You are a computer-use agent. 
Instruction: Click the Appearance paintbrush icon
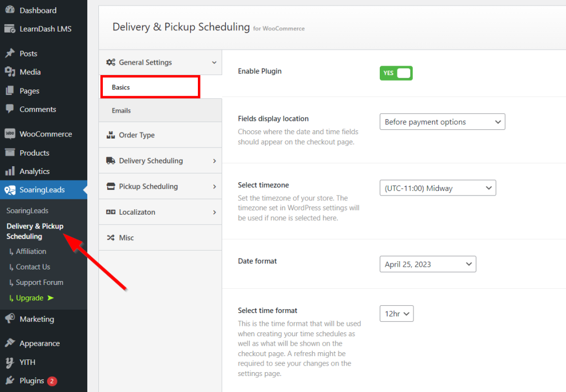coord(10,343)
